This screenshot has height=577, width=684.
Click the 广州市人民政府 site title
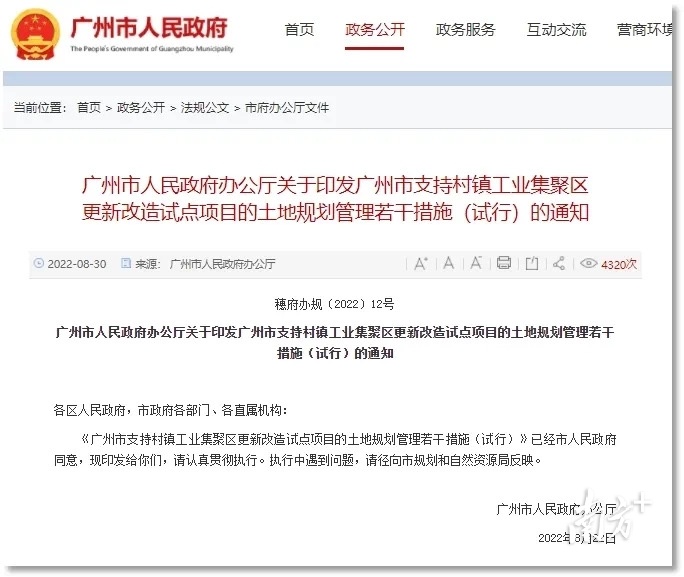[x=149, y=28]
